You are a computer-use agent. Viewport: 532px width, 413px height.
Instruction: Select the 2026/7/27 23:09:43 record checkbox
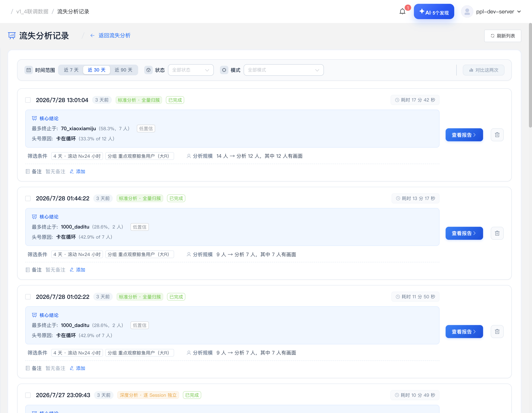pos(28,395)
